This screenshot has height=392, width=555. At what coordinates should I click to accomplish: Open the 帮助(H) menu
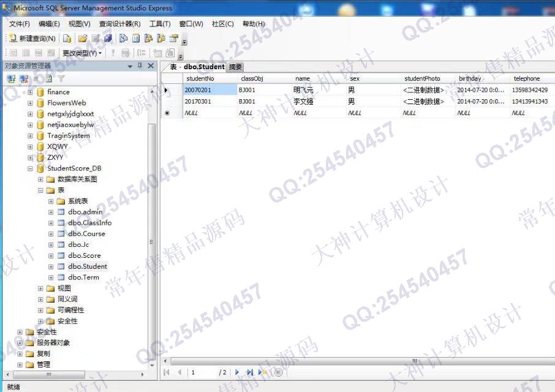coord(254,24)
